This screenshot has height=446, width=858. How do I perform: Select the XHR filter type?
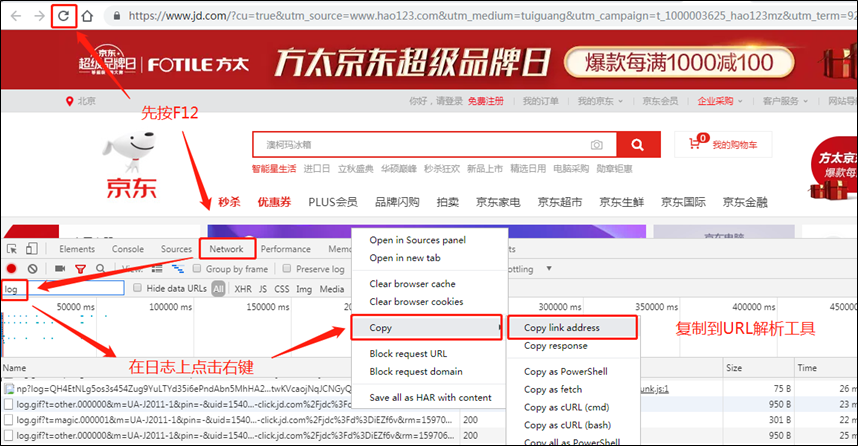coord(243,289)
